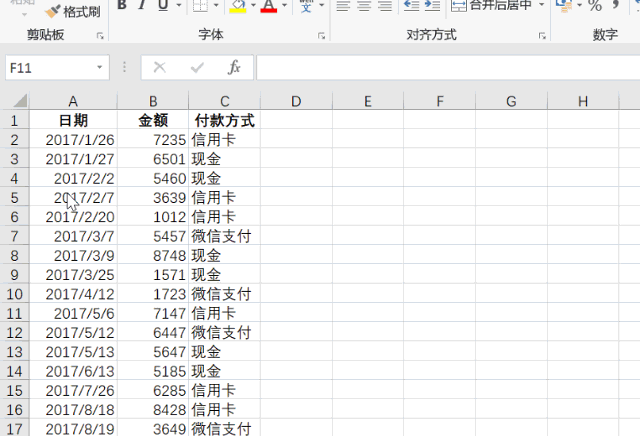Click the insert function fx icon
640x436 pixels.
pyautogui.click(x=234, y=67)
